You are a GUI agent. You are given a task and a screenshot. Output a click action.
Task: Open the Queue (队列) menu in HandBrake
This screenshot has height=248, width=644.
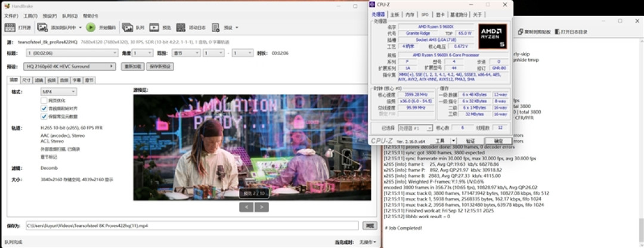pos(69,16)
